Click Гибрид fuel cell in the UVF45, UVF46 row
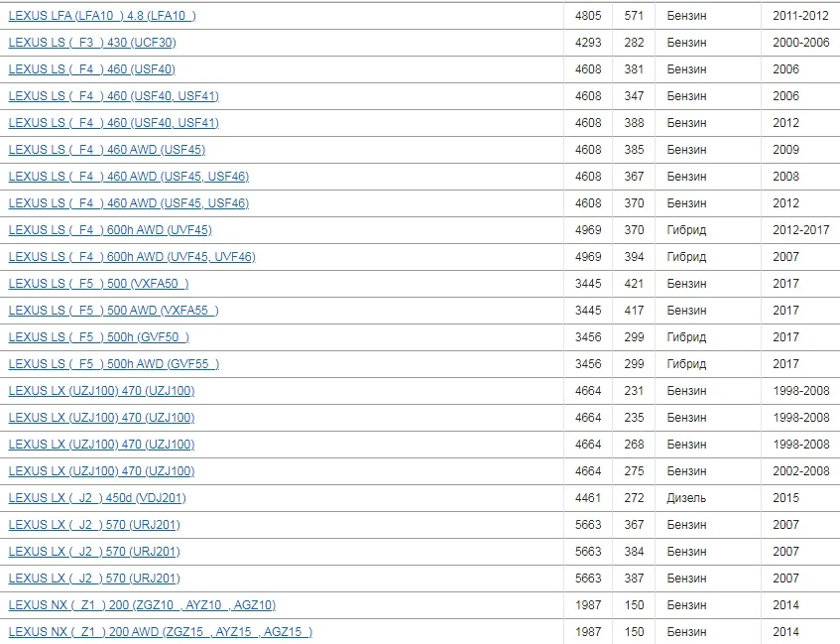The image size is (840, 644). 686,257
